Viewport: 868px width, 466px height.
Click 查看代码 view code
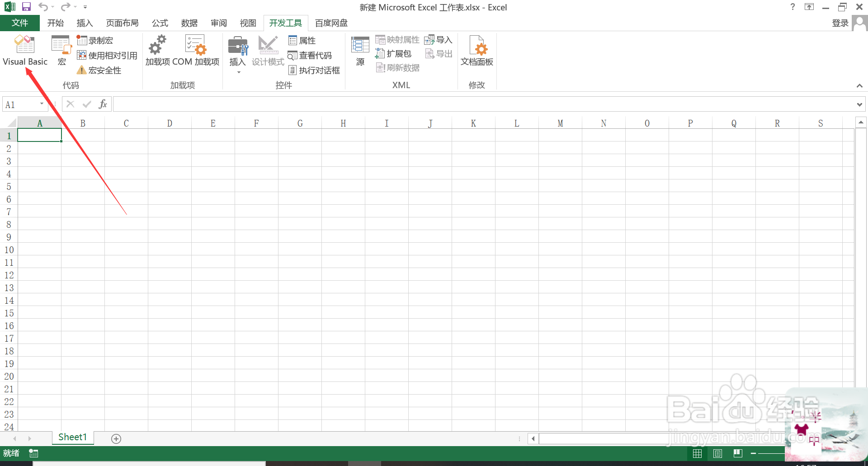pyautogui.click(x=310, y=56)
